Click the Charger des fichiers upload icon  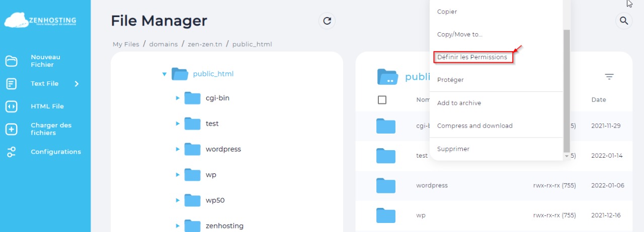point(11,129)
